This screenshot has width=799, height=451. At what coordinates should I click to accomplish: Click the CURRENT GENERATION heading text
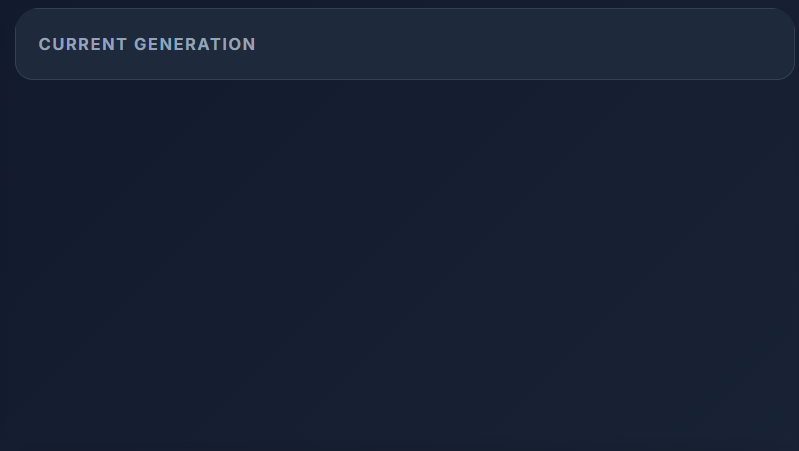tap(147, 44)
